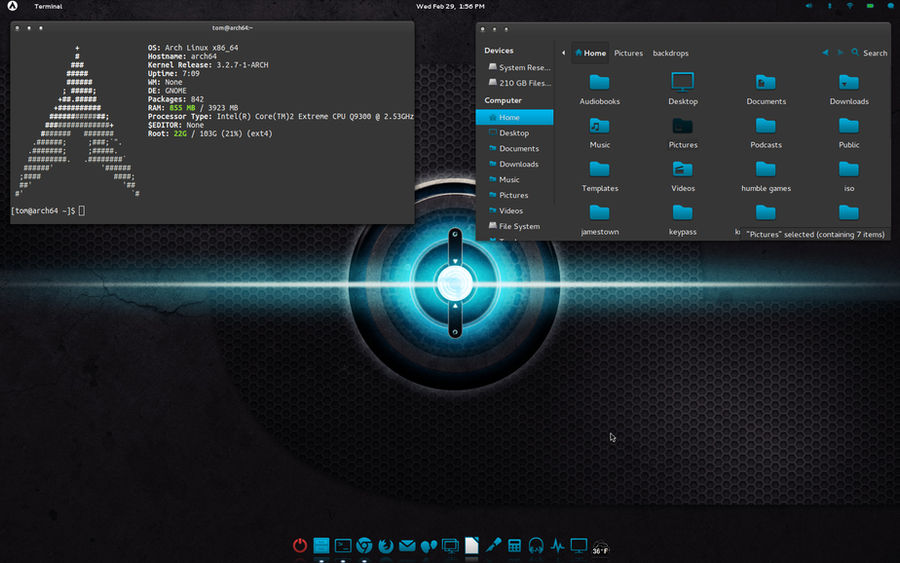The height and width of the screenshot is (563, 900).
Task: Click the Home breadcrumb in the path bar
Action: tap(590, 53)
